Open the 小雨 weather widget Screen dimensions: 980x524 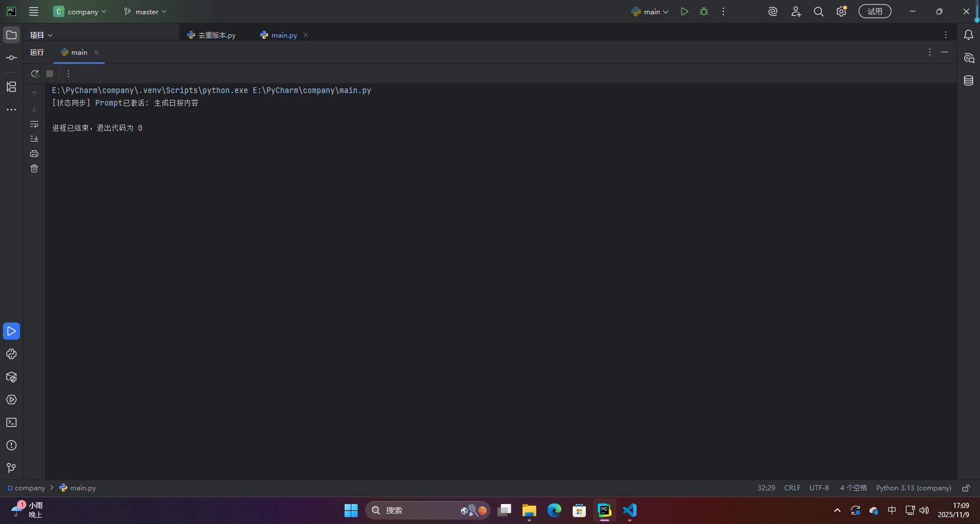(x=27, y=510)
